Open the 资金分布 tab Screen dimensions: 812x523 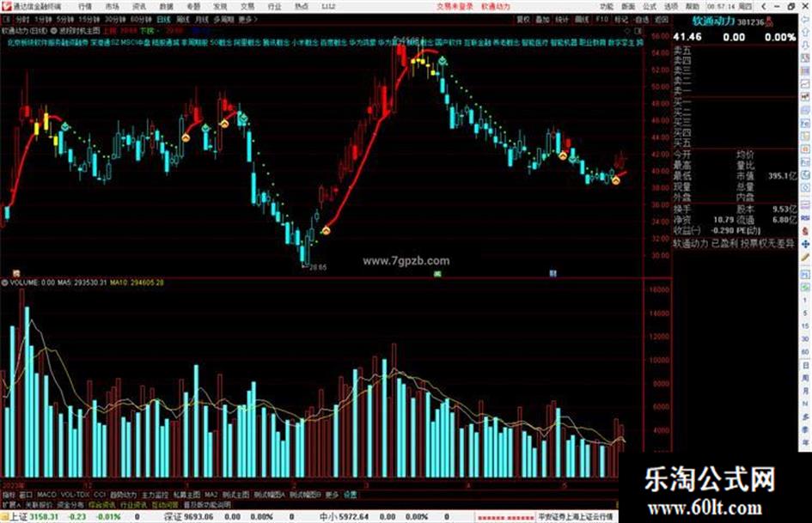tap(70, 505)
